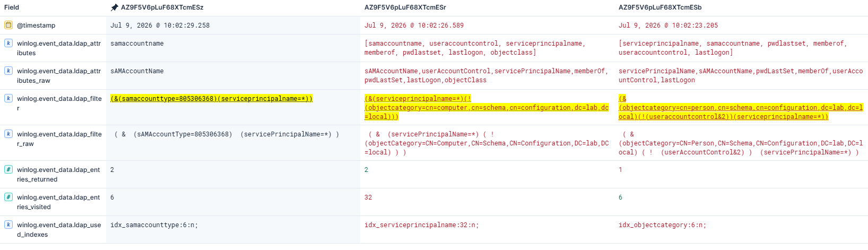Click keyword type icon for ldap_attributes_raw field
Screen dimensions: 868x250
click(8, 71)
